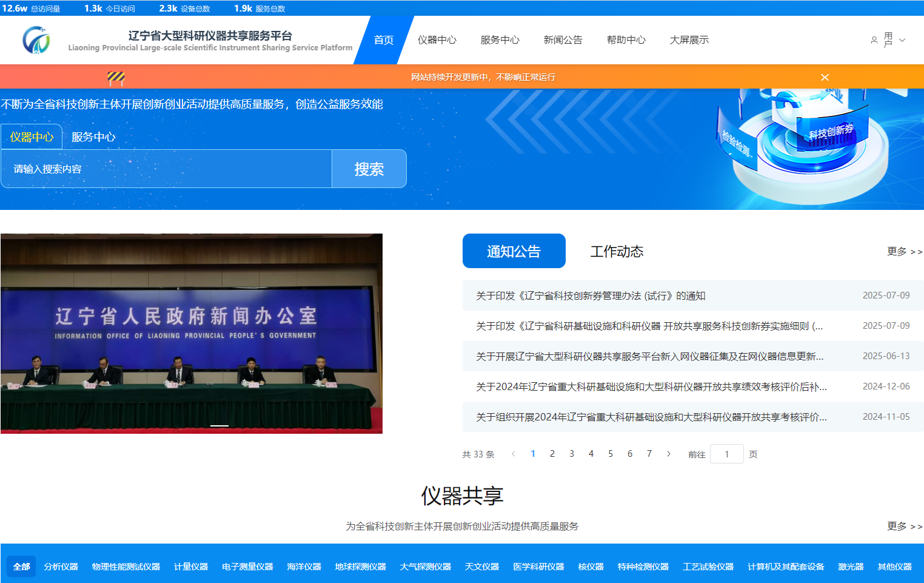The height and width of the screenshot is (583, 924).
Task: Click the 搜索 search button
Action: point(369,169)
